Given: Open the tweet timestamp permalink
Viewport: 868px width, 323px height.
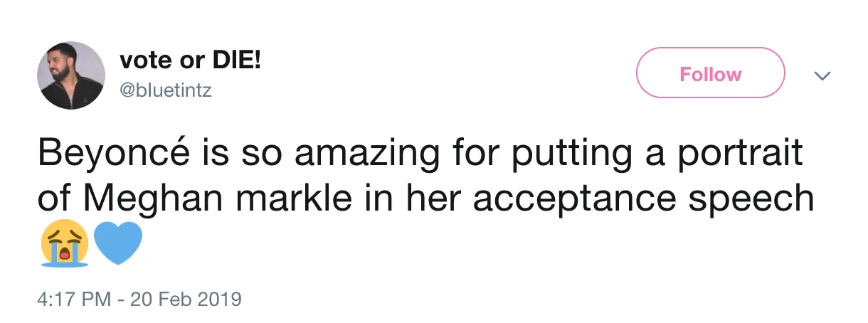Looking at the screenshot, I should [x=140, y=297].
